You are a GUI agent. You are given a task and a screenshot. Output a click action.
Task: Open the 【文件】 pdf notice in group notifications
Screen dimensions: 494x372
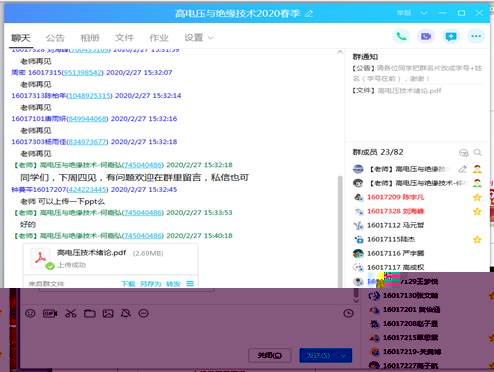pyautogui.click(x=397, y=90)
